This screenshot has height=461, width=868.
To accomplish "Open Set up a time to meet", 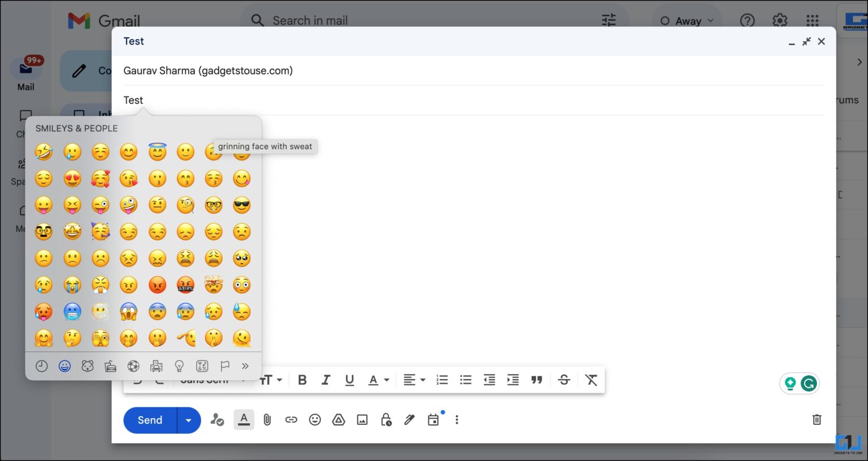I will [433, 420].
